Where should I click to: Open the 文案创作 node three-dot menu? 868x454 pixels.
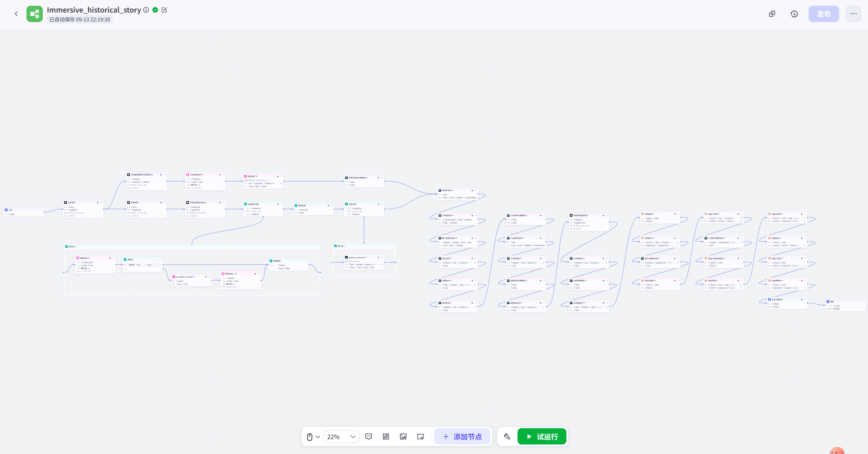101,203
